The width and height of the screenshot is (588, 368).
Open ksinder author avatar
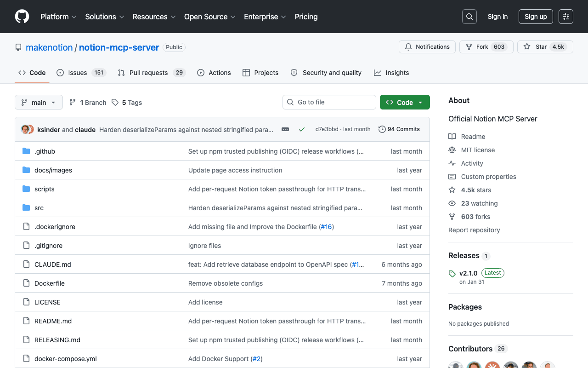25,129
